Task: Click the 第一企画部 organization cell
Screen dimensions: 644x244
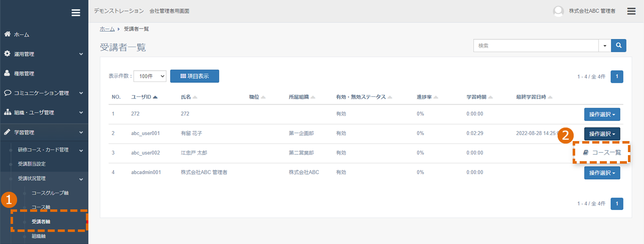Action: (x=301, y=134)
